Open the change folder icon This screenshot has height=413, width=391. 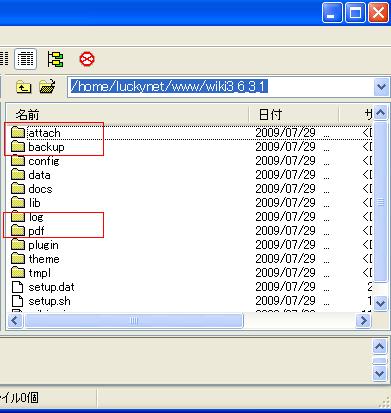[47, 87]
